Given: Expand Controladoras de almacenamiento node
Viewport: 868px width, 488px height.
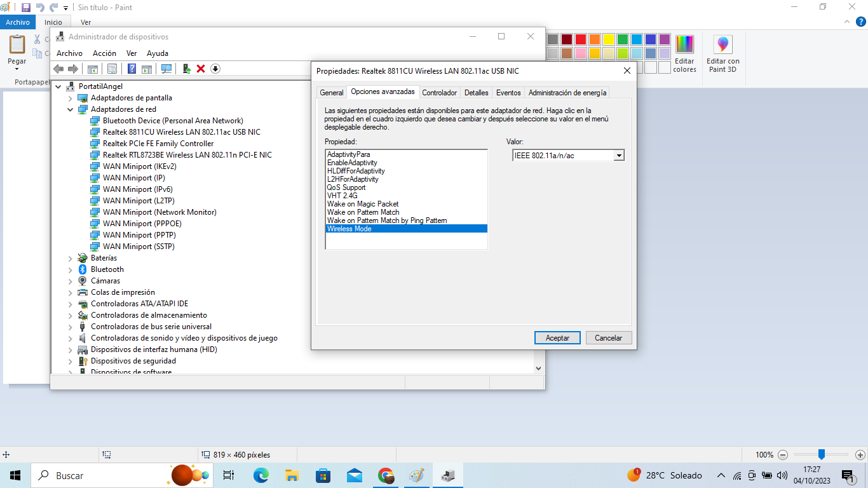Looking at the screenshot, I should [x=71, y=315].
